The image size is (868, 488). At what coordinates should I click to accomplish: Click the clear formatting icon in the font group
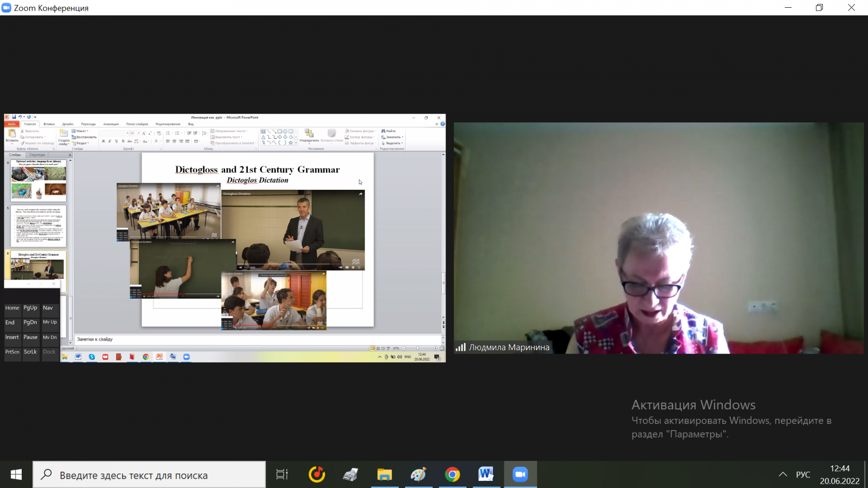click(159, 133)
